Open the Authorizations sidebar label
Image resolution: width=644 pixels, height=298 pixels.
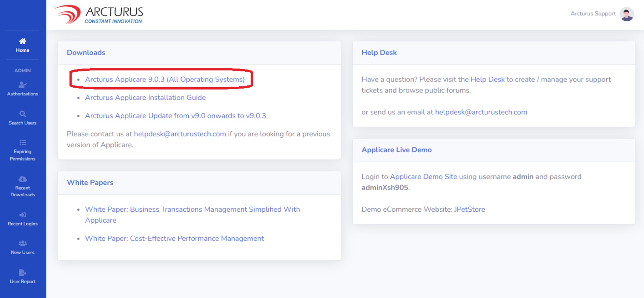tap(23, 94)
